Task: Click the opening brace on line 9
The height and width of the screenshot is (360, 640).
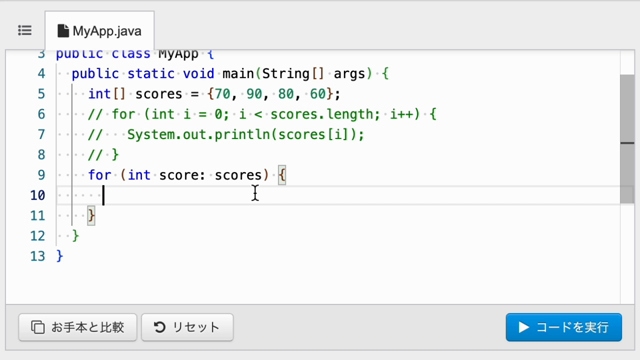Action: coord(282,175)
